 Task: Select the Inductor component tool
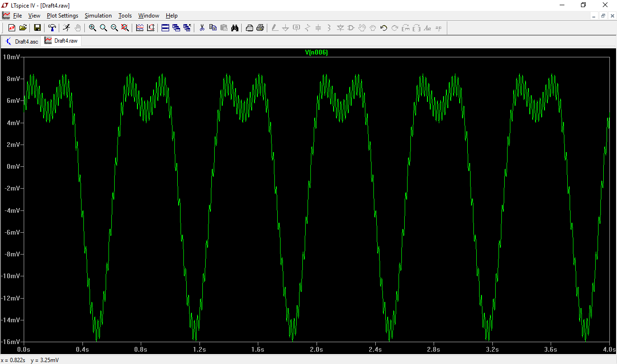[329, 28]
